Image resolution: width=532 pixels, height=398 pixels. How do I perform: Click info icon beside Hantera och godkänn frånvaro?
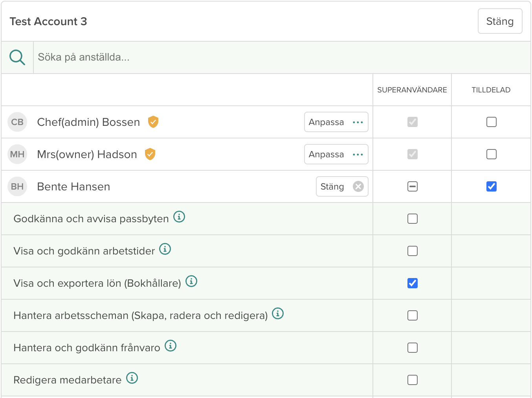[171, 346]
